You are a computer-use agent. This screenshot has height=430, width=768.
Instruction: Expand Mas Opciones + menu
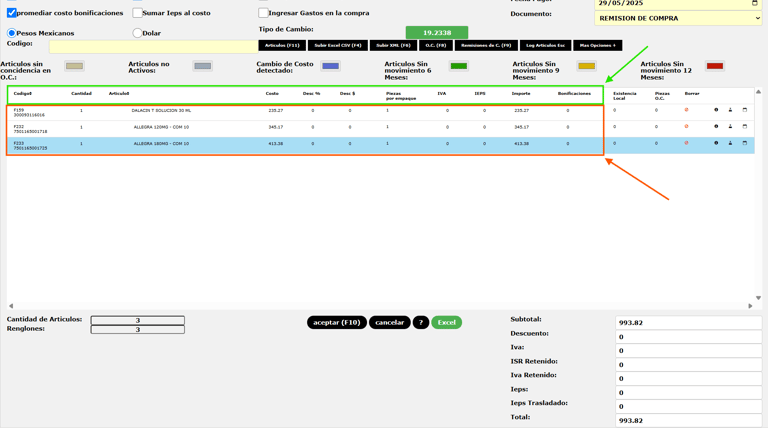[598, 46]
